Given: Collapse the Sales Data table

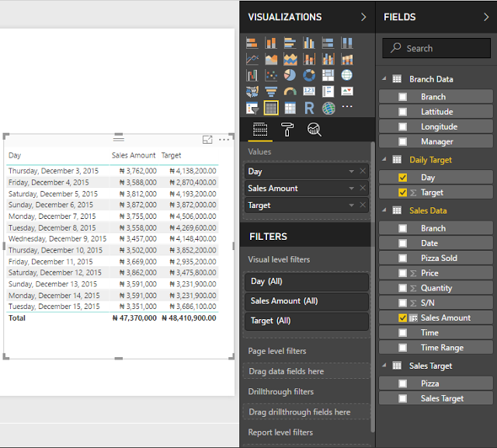Looking at the screenshot, I should 384,210.
